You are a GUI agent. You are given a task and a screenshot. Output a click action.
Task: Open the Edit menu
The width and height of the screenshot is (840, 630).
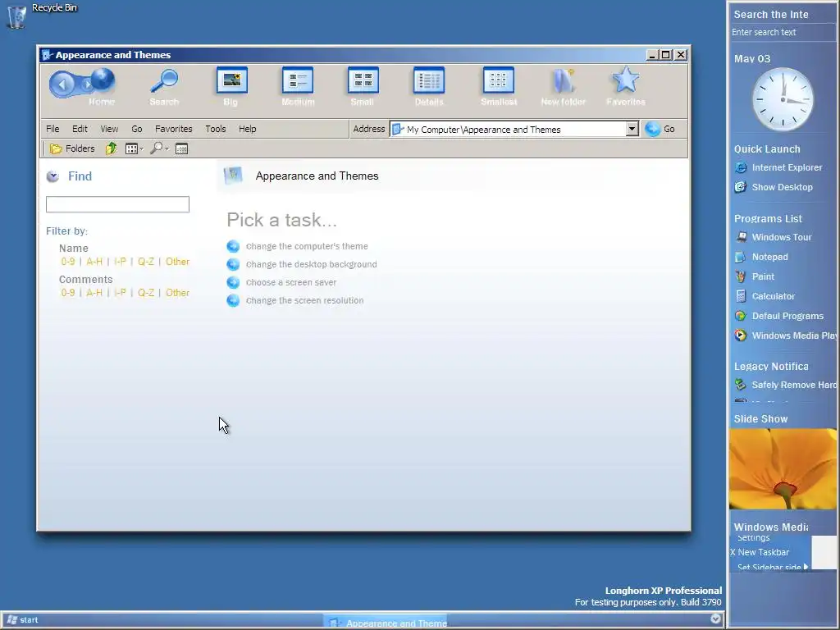[x=80, y=129]
